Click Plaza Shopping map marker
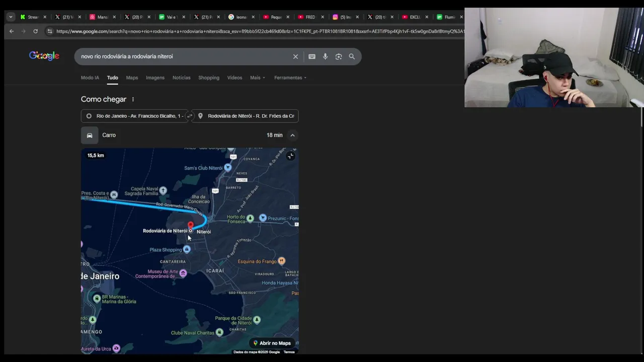The height and width of the screenshot is (362, 644). point(187,249)
